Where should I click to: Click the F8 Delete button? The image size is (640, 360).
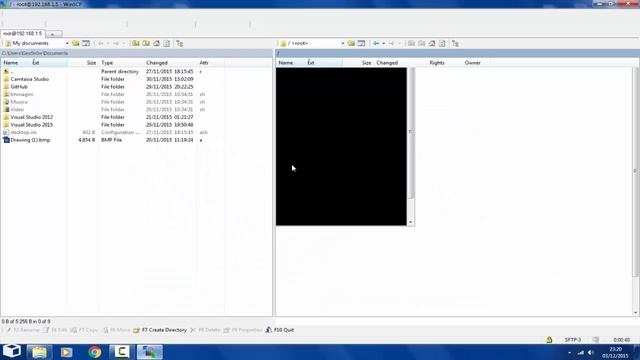coord(205,330)
